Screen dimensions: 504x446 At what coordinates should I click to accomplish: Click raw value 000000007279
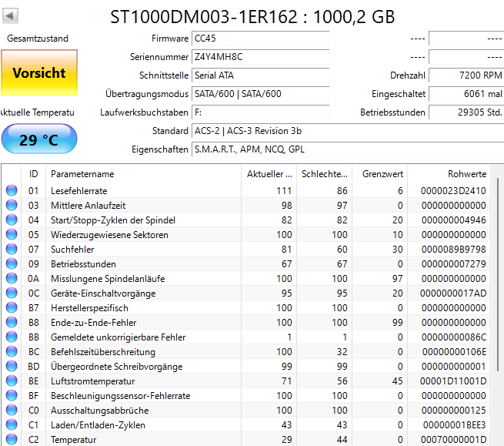tap(453, 264)
